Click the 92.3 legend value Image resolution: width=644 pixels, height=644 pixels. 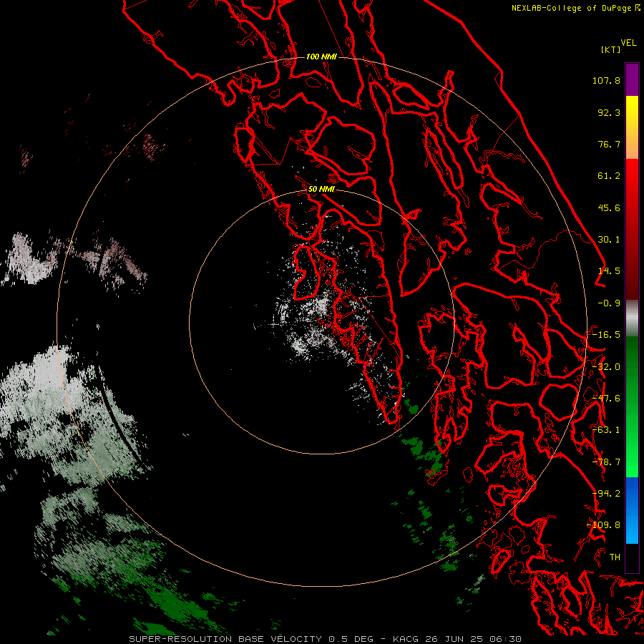[x=609, y=112]
